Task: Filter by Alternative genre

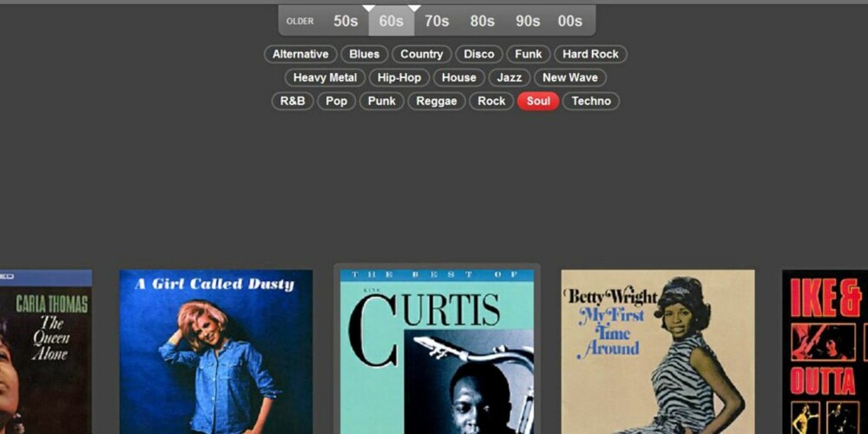Action: click(x=300, y=54)
